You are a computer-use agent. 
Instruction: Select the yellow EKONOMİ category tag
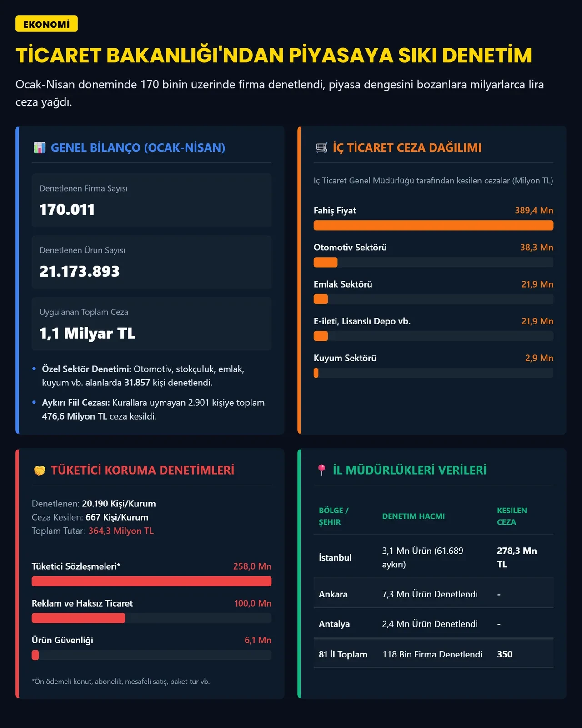[46, 24]
